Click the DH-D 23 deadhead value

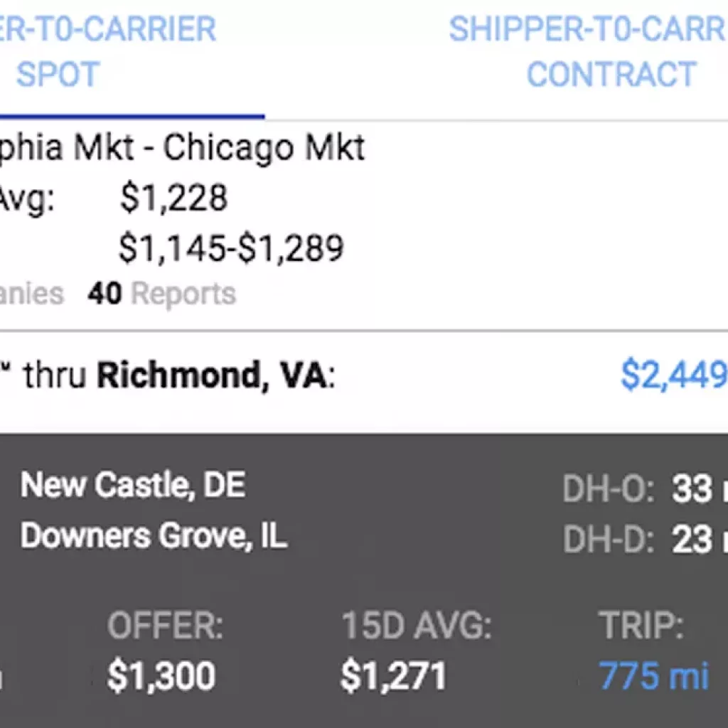pyautogui.click(x=700, y=540)
